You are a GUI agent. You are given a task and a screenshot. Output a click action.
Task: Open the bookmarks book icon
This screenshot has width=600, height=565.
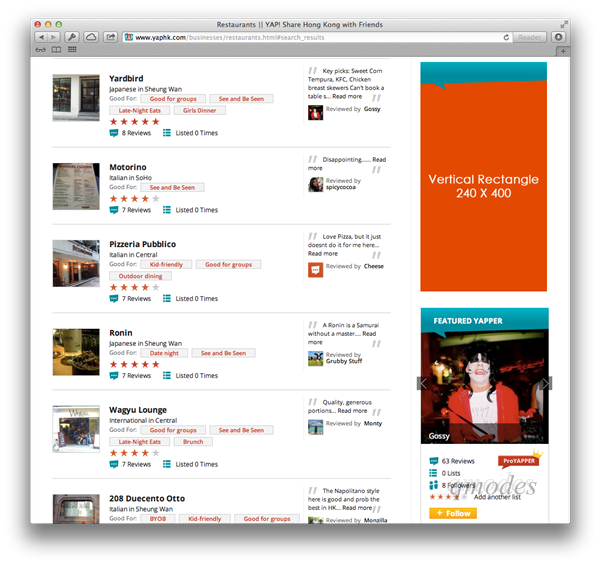pos(56,49)
